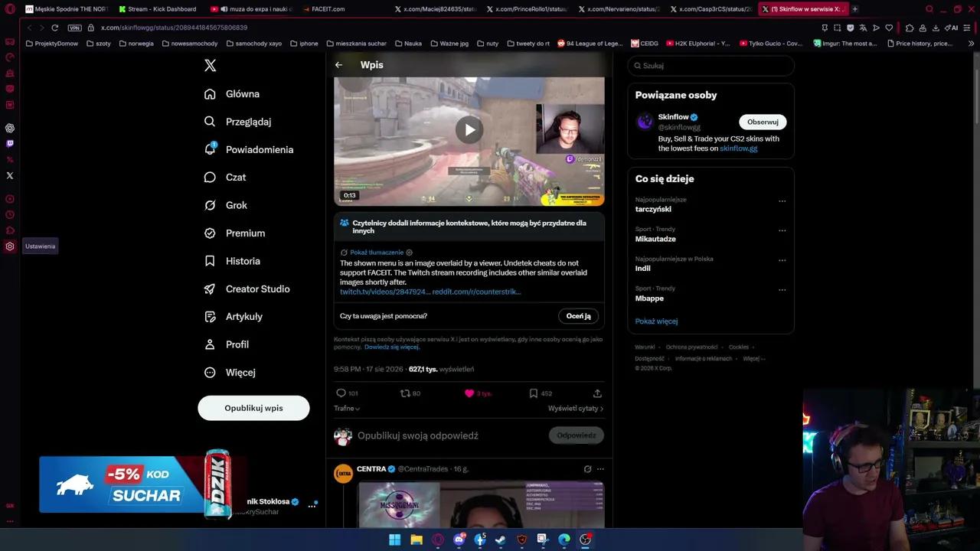This screenshot has width=980, height=551.
Task: Click Pokaż tłumaczenie link
Action: point(377,253)
